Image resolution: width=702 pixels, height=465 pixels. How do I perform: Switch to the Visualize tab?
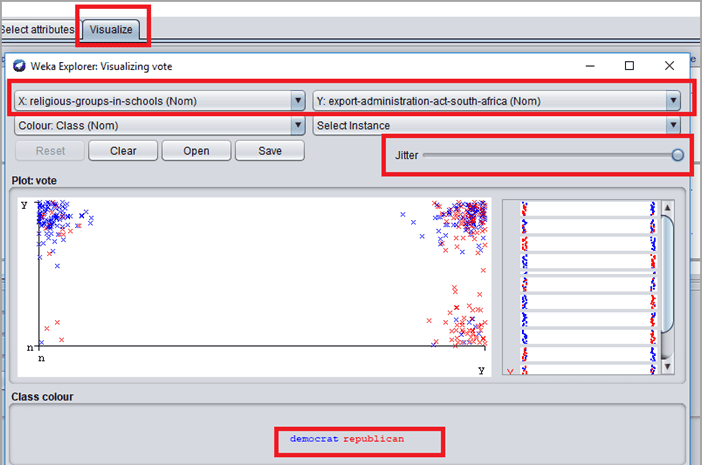[x=111, y=30]
